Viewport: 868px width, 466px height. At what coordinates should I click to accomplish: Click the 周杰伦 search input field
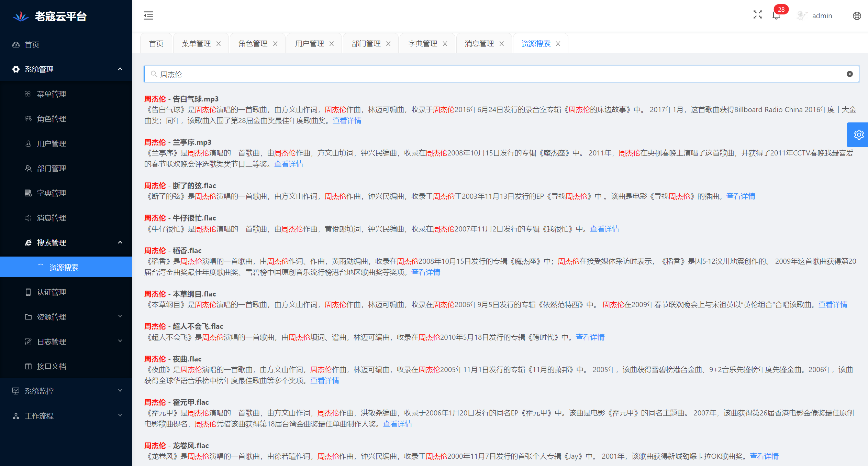pyautogui.click(x=481, y=74)
